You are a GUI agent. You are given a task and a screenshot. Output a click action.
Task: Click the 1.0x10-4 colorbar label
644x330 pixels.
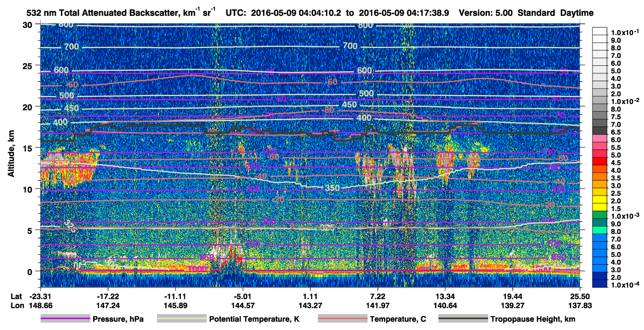[x=626, y=285]
